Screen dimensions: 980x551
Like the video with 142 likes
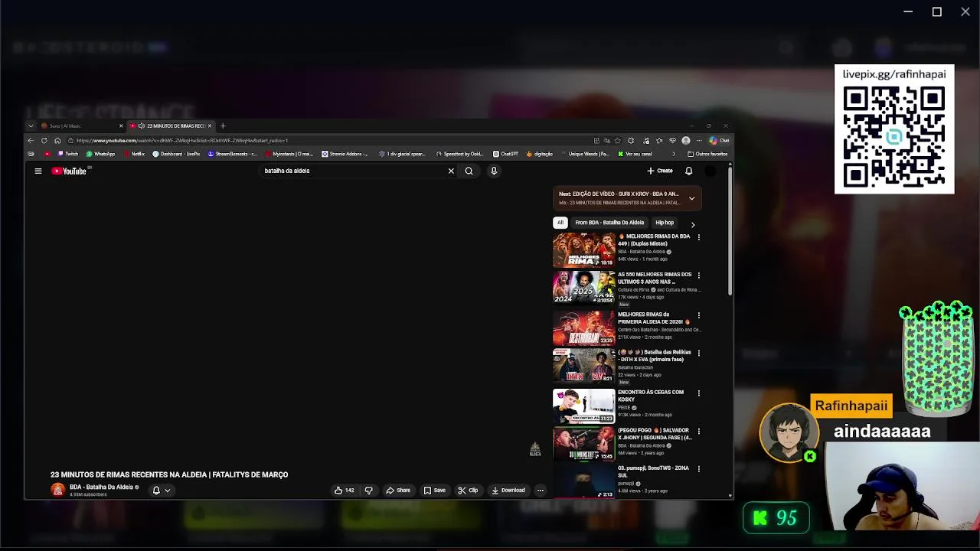pos(344,491)
